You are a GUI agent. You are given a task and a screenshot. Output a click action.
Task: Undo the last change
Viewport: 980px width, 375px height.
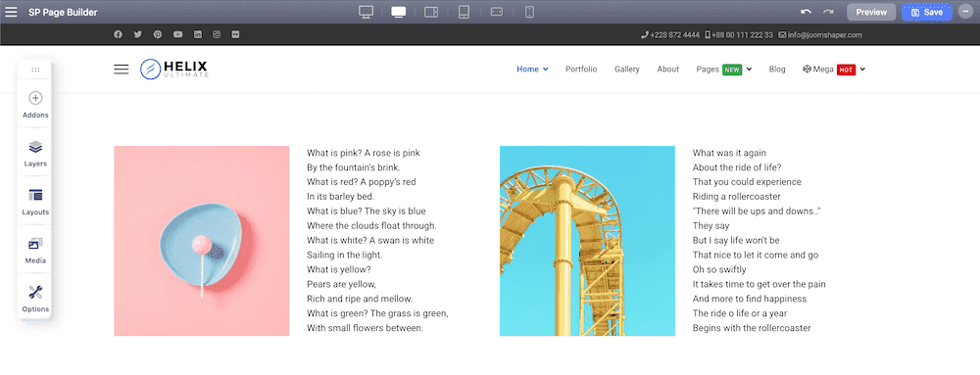click(x=807, y=12)
